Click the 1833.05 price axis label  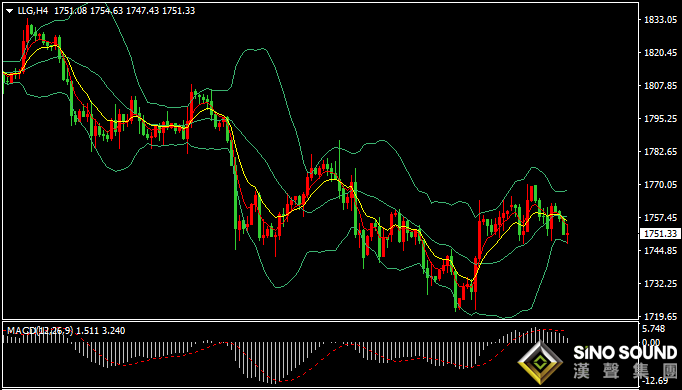click(x=660, y=20)
